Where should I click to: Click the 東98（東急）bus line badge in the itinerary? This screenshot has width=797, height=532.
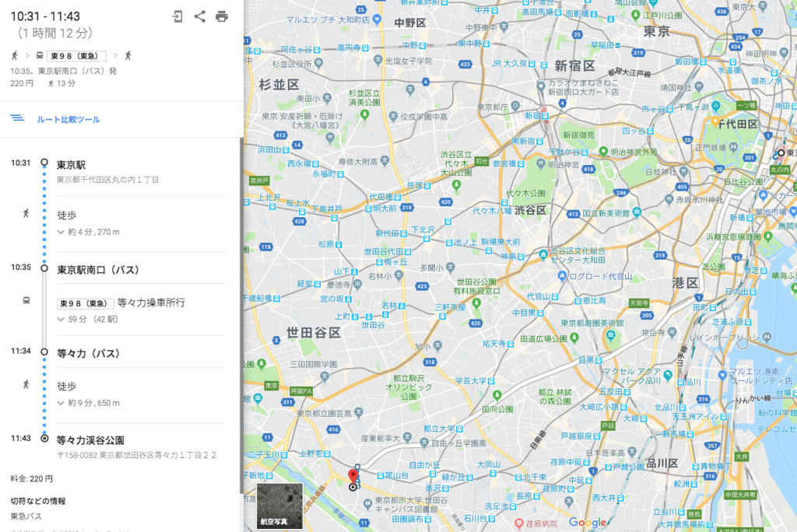pos(84,303)
